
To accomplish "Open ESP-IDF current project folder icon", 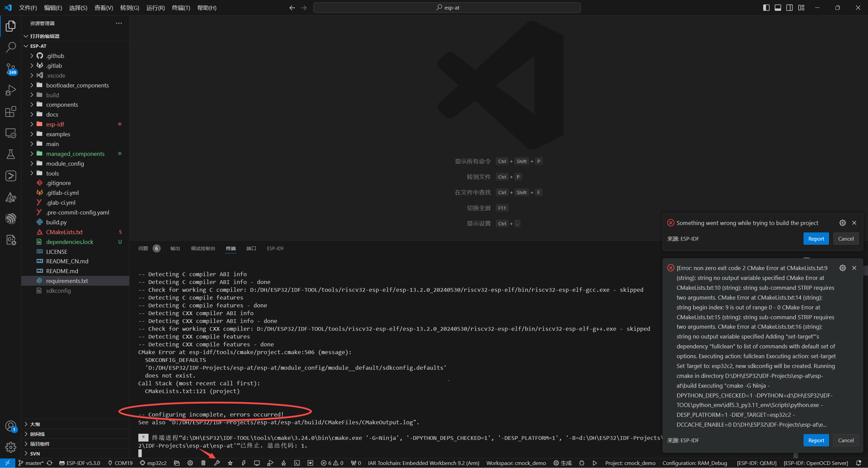I will click(177, 463).
